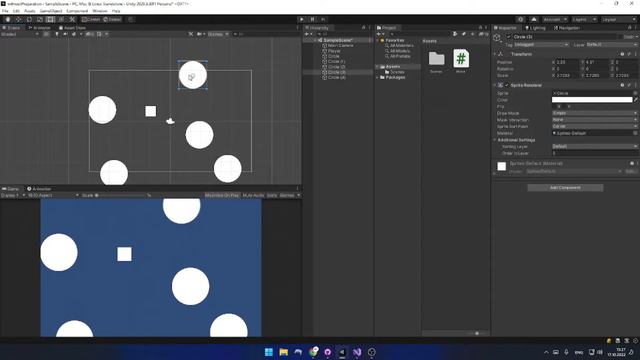Open the File menu

5,11
